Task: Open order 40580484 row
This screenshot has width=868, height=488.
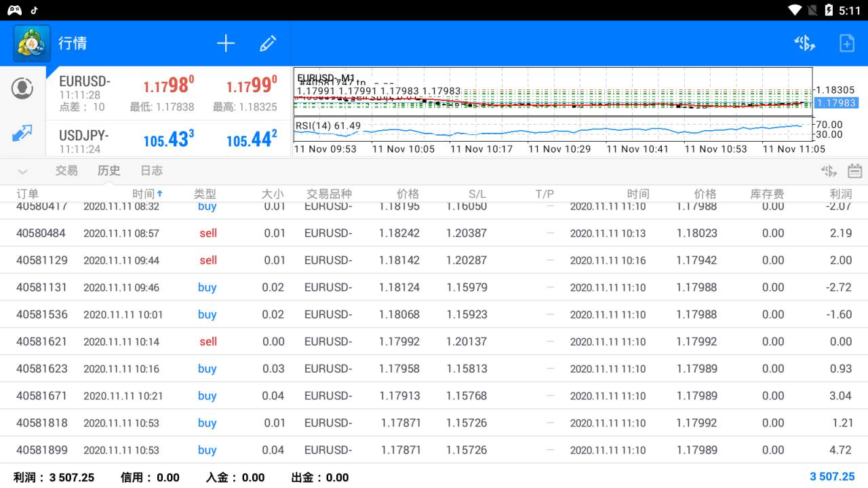Action: pos(434,233)
